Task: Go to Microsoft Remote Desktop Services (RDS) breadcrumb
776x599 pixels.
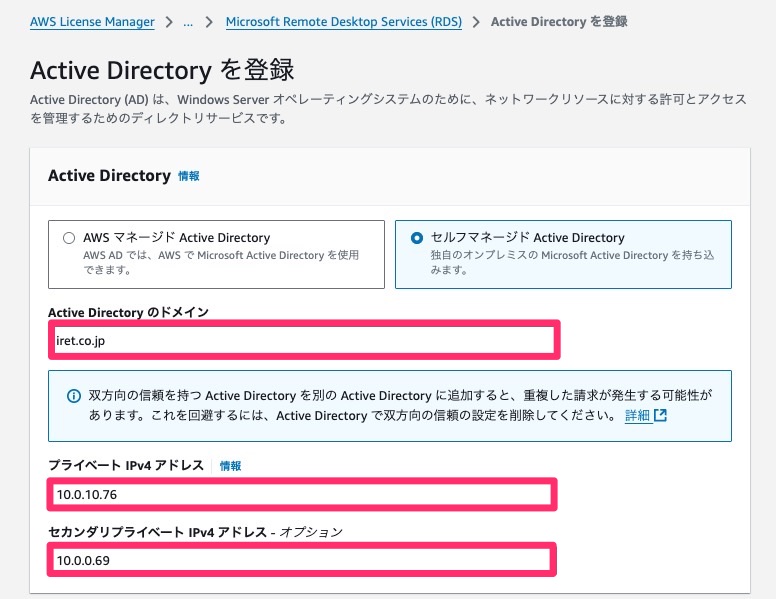Action: tap(343, 22)
